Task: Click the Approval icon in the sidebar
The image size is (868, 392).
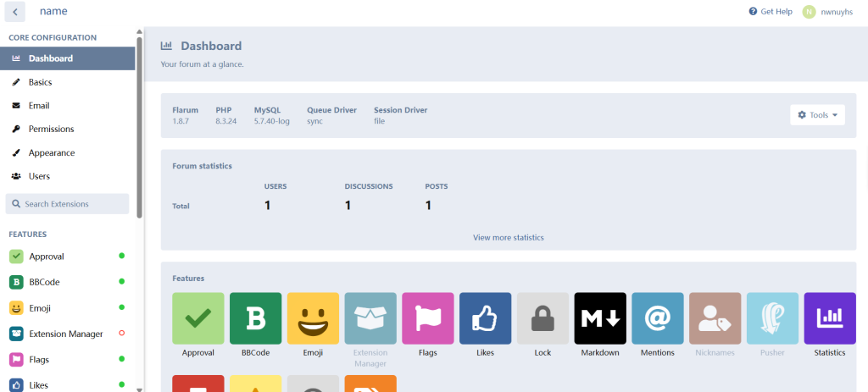Action: [17, 257]
